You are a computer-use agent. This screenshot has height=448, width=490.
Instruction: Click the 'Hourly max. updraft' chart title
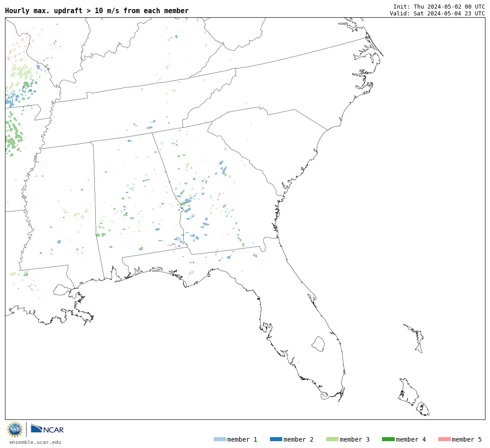pyautogui.click(x=97, y=10)
